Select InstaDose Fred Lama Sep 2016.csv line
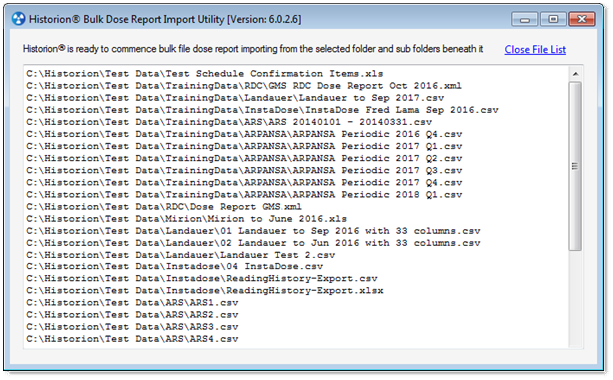This screenshot has width=613, height=380. [x=262, y=110]
